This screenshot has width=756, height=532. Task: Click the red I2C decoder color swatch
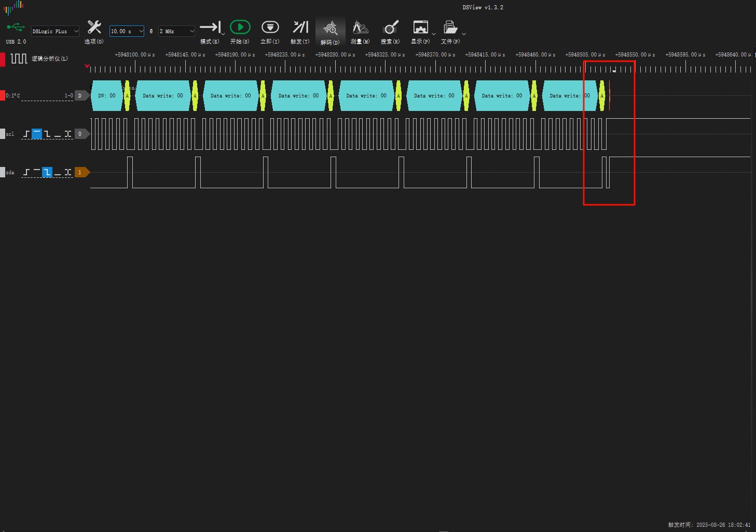coord(2,95)
